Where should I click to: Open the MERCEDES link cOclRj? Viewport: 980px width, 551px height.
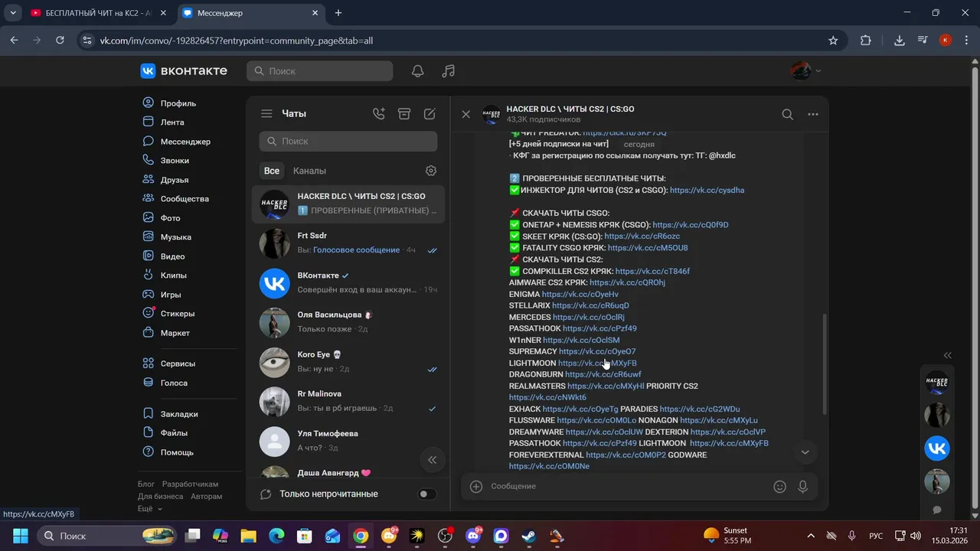tap(589, 318)
